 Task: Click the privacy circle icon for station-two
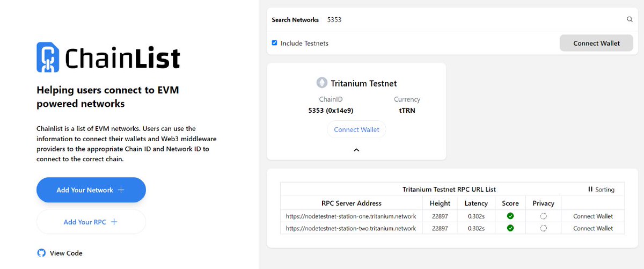[544, 228]
